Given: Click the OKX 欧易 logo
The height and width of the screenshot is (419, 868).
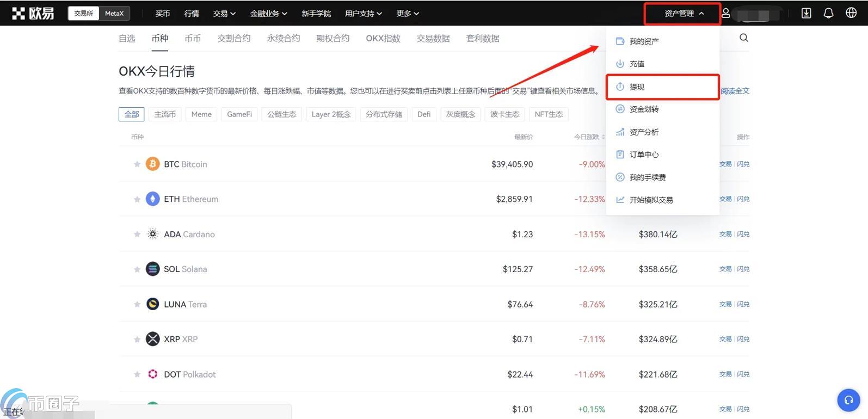Looking at the screenshot, I should (33, 13).
